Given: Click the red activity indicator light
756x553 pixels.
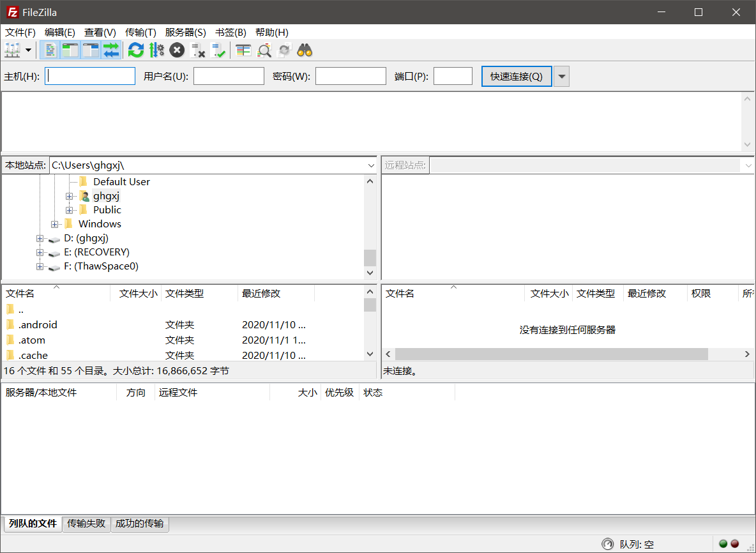Looking at the screenshot, I should coord(735,544).
